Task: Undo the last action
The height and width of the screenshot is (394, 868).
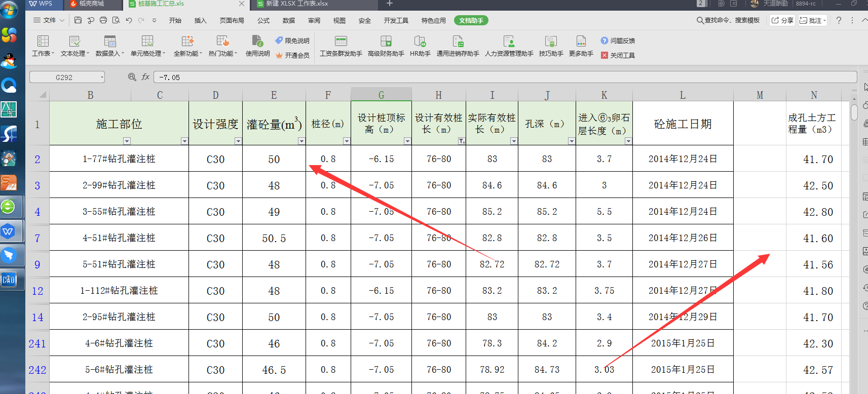Action: tap(129, 20)
